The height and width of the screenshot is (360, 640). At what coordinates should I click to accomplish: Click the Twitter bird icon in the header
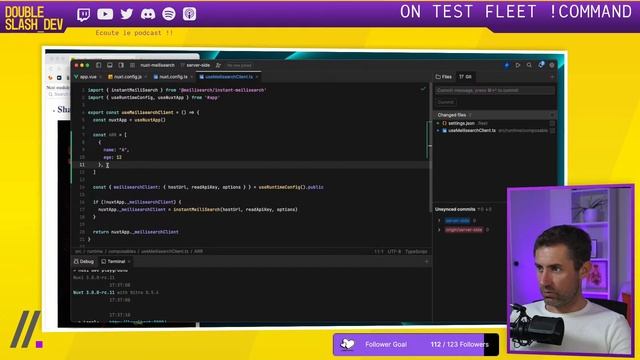[127, 14]
